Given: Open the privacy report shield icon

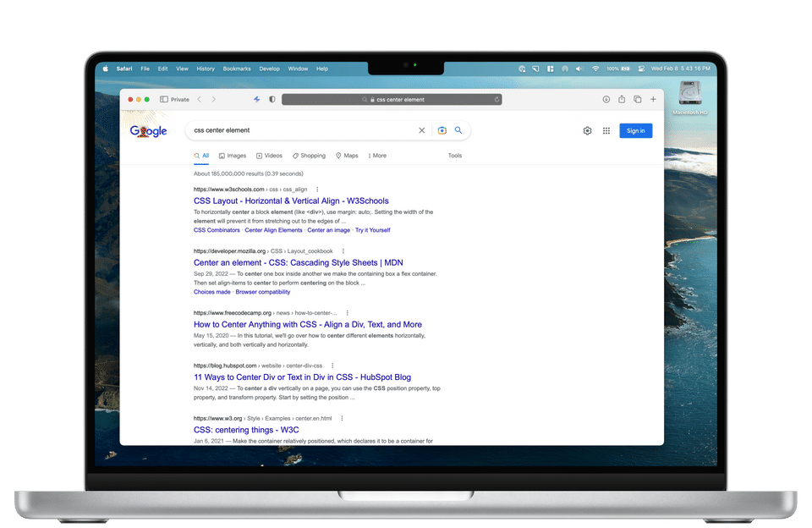Looking at the screenshot, I should pos(272,100).
